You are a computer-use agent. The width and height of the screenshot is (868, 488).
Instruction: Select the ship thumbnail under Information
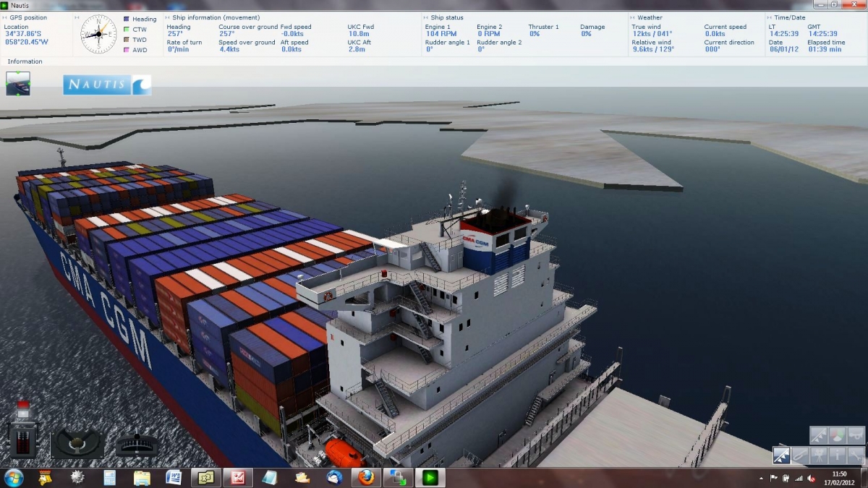[x=18, y=84]
